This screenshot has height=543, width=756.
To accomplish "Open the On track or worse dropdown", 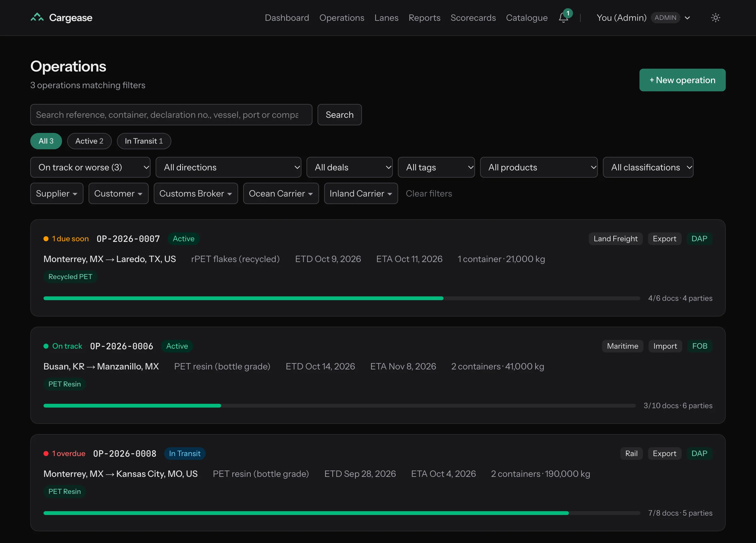I will 90,167.
